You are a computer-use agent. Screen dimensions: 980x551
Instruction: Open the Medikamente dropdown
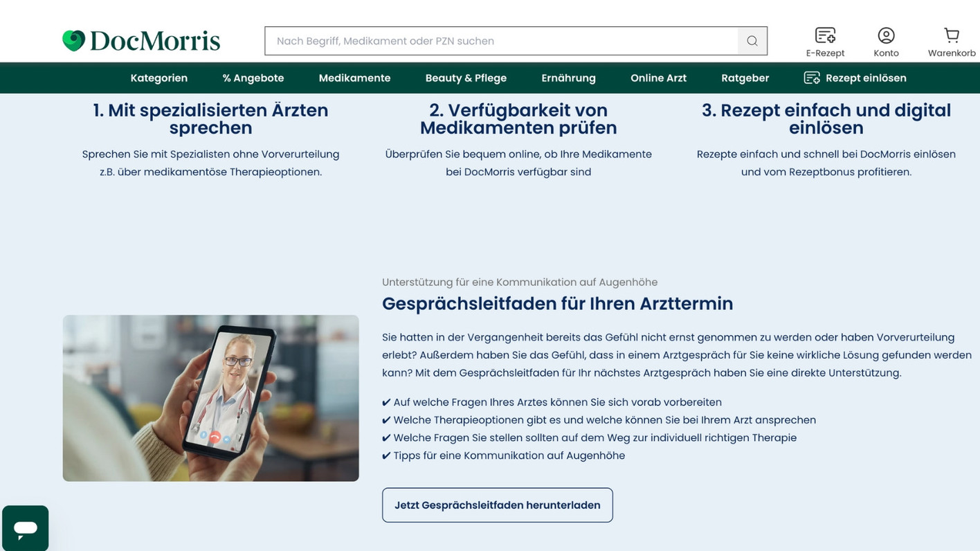point(354,78)
